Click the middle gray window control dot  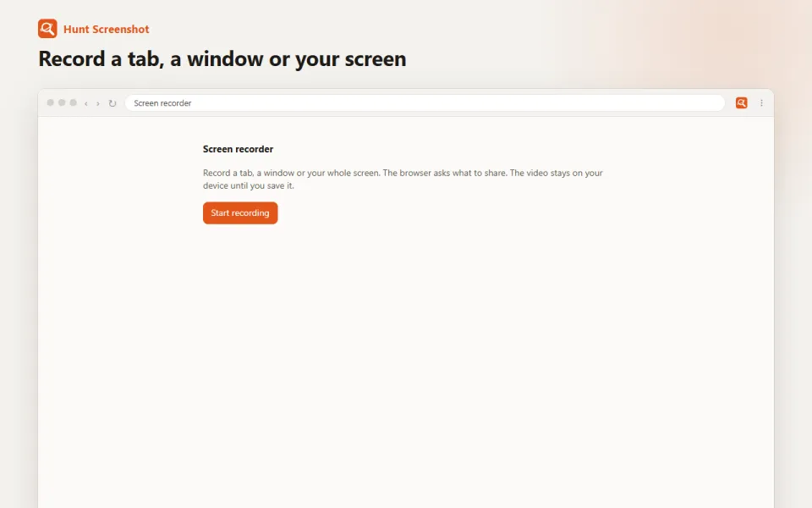point(62,102)
